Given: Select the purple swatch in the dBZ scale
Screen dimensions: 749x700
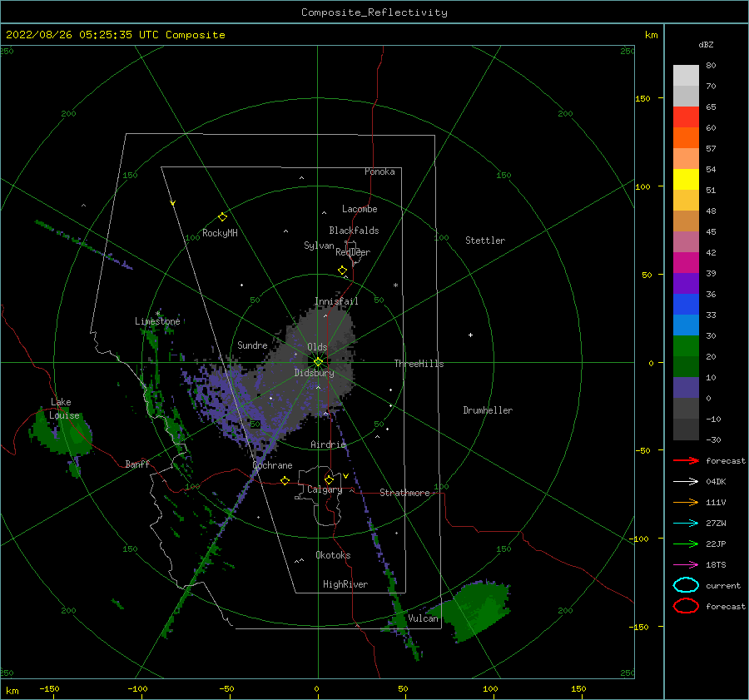Looking at the screenshot, I should coord(686,283).
